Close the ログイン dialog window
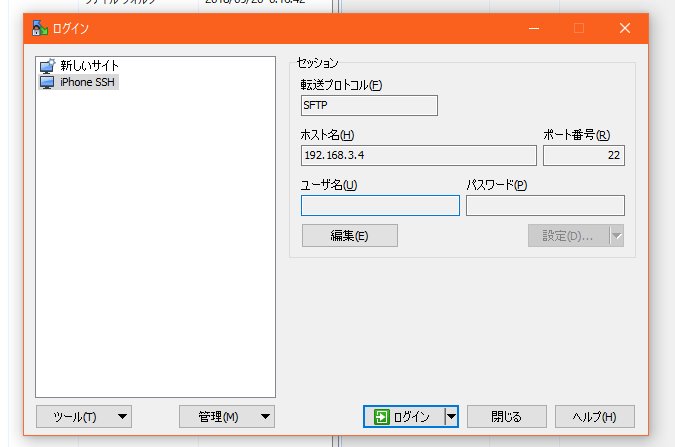The image size is (675, 447). [625, 28]
